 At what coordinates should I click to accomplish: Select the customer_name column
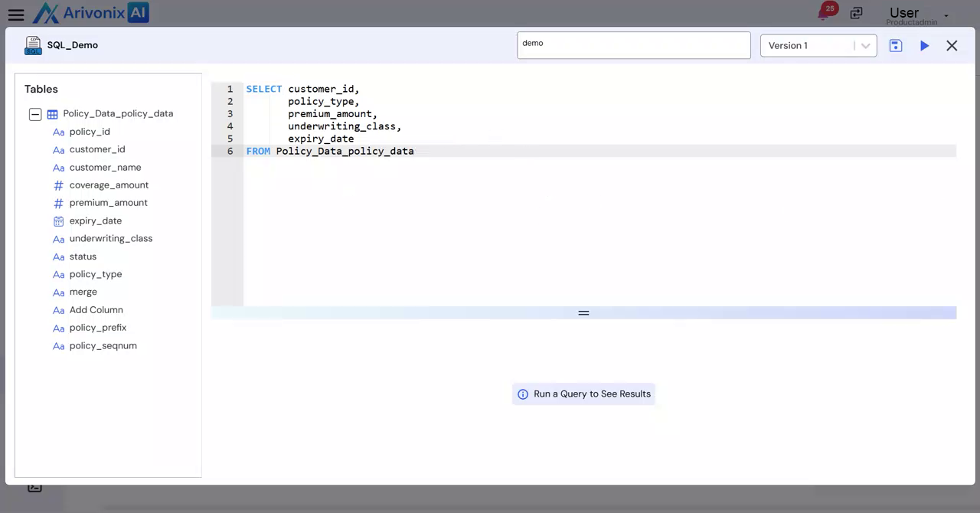tap(105, 168)
